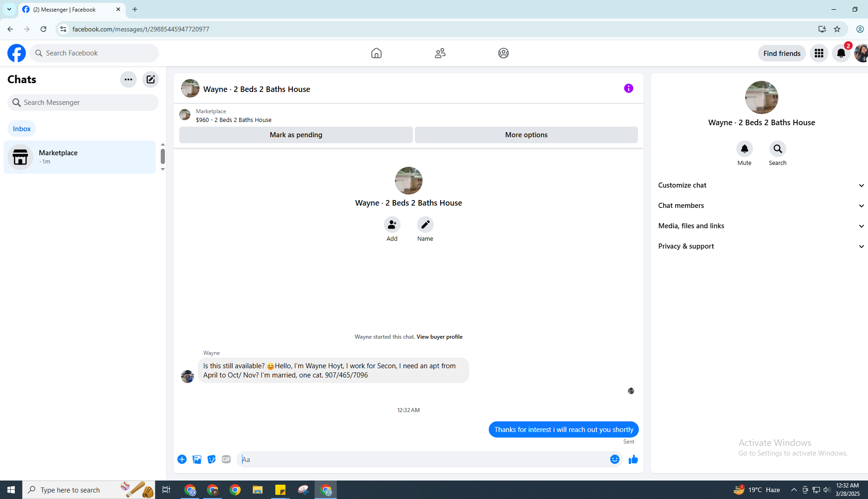The height and width of the screenshot is (499, 868).
Task: Click the Search Messenger field
Action: pyautogui.click(x=83, y=103)
